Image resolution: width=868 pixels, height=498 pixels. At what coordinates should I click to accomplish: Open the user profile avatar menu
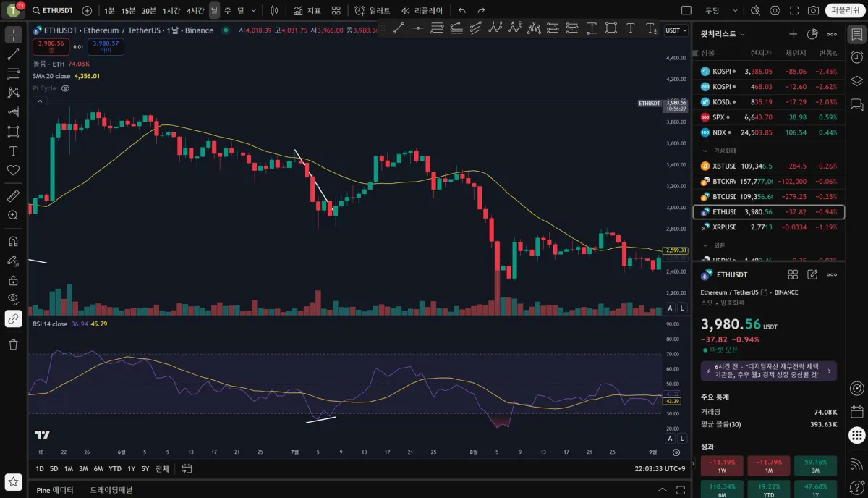[12, 11]
